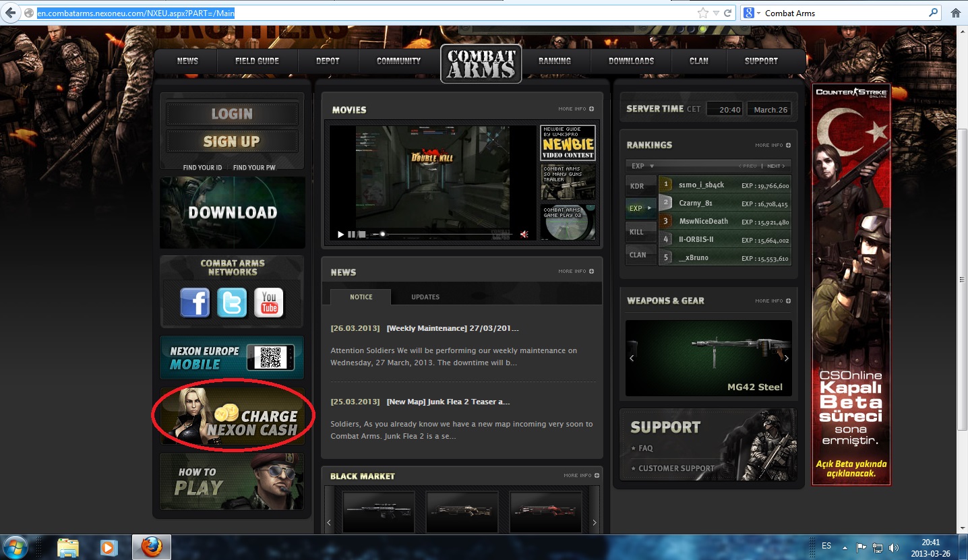This screenshot has width=968, height=560.
Task: Open the Ranking menu item
Action: tap(555, 61)
